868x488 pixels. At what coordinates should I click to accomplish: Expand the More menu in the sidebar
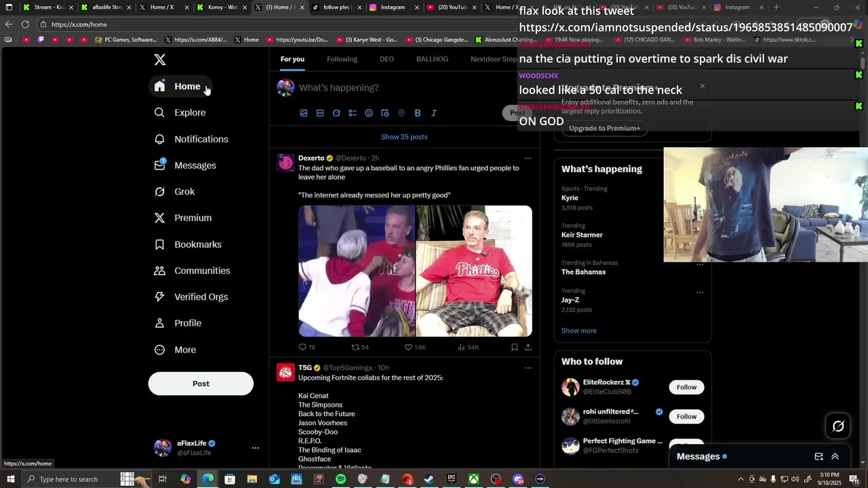tap(176, 350)
